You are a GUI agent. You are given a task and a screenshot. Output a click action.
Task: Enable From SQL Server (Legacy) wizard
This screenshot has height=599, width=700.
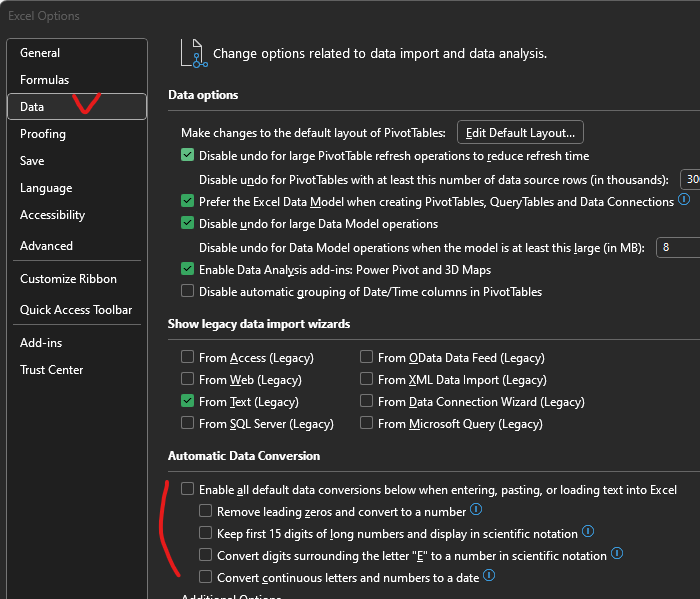(188, 423)
